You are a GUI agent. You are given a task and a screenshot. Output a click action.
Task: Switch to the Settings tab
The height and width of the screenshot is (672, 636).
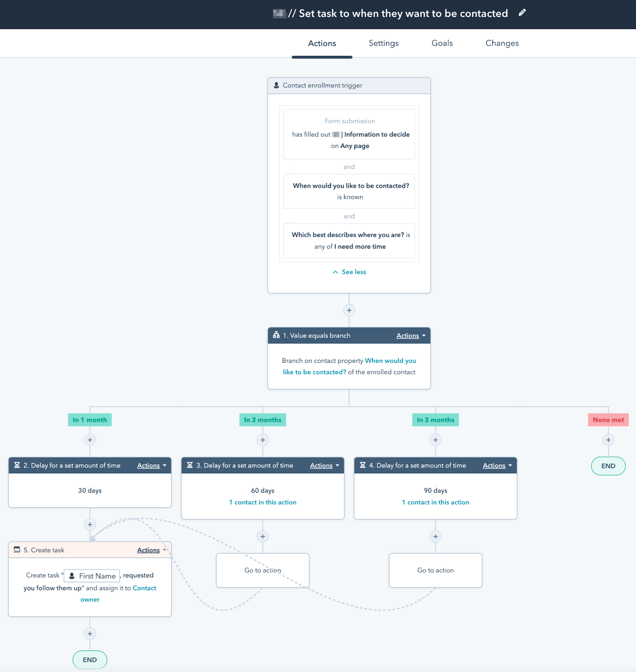coord(384,43)
